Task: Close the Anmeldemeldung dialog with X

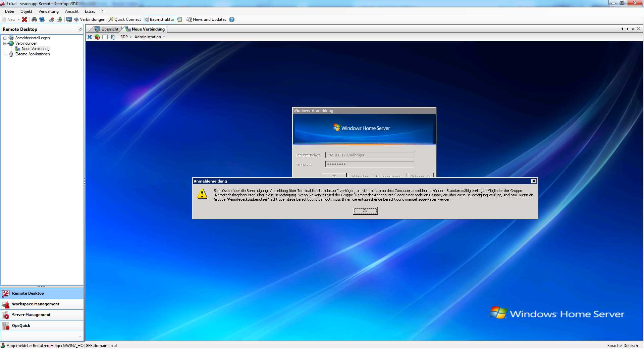Action: (534, 181)
